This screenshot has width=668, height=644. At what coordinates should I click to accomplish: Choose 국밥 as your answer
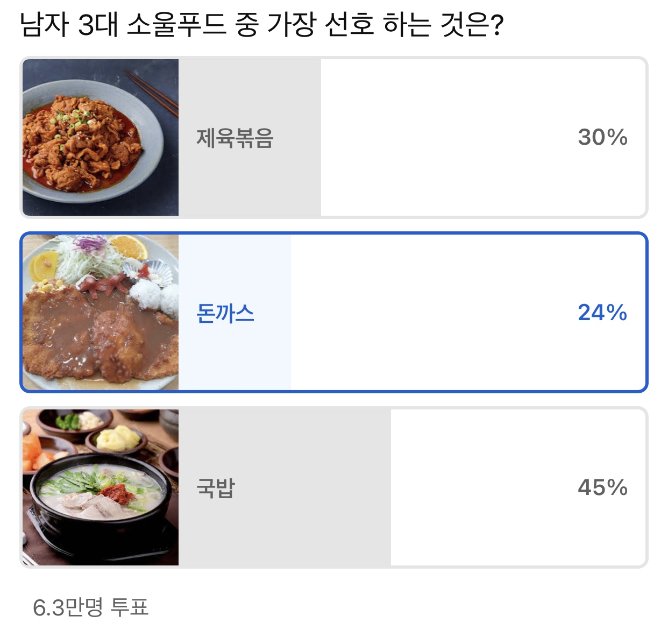333,487
